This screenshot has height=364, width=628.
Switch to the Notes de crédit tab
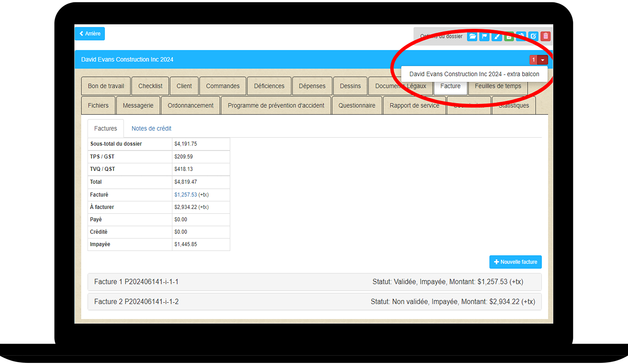tap(151, 128)
